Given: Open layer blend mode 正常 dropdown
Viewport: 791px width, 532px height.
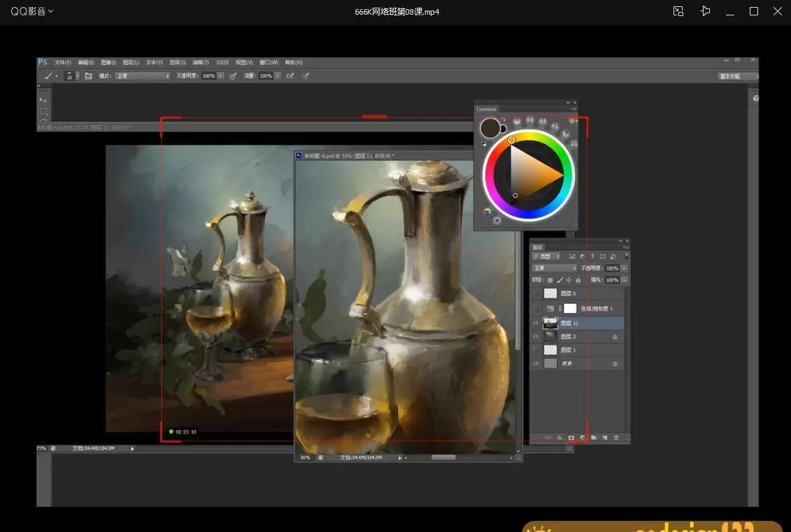Looking at the screenshot, I should pyautogui.click(x=555, y=268).
